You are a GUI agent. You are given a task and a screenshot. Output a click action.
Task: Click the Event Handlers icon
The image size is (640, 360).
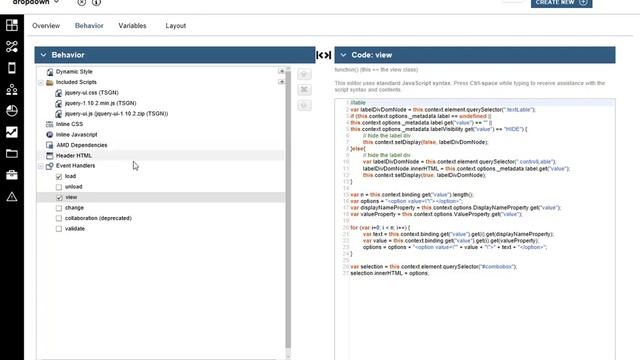[x=50, y=166]
